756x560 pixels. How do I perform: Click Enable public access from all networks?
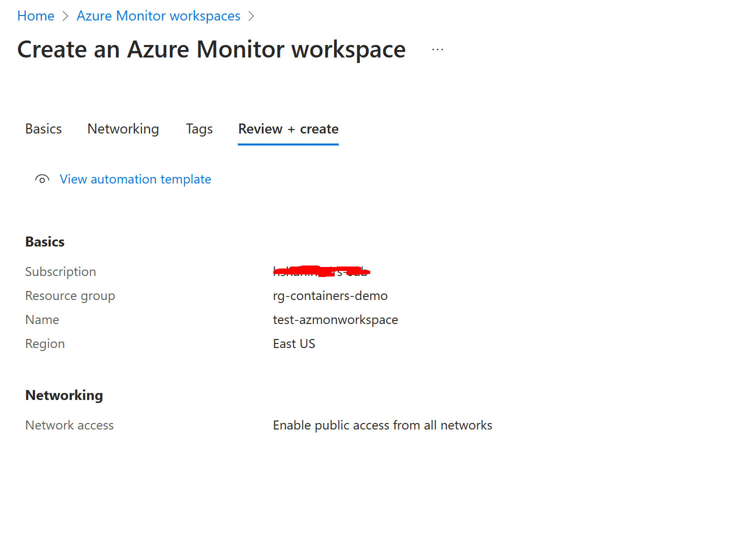point(382,425)
